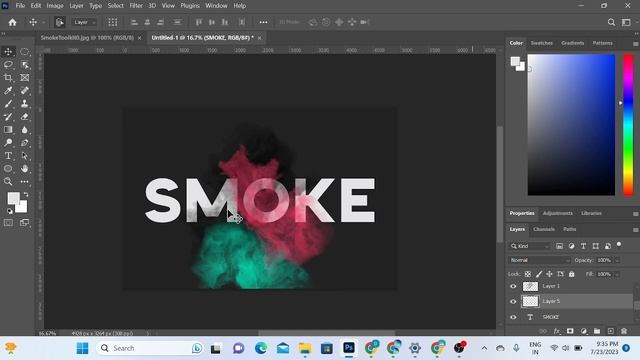Select the Healing Brush tool

coord(24,91)
